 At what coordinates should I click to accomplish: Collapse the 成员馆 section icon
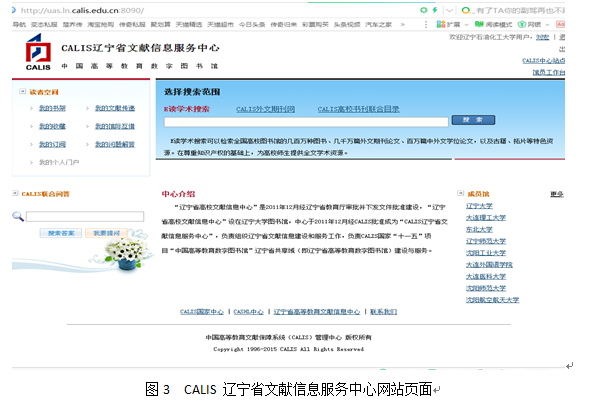pos(461,193)
